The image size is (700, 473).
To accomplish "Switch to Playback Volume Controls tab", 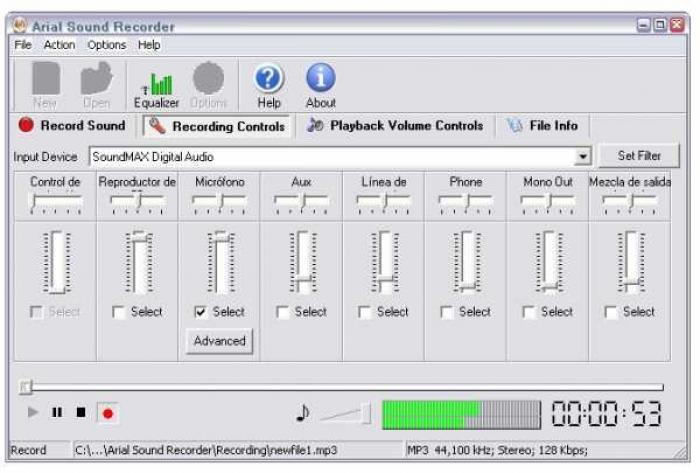I will (x=396, y=126).
